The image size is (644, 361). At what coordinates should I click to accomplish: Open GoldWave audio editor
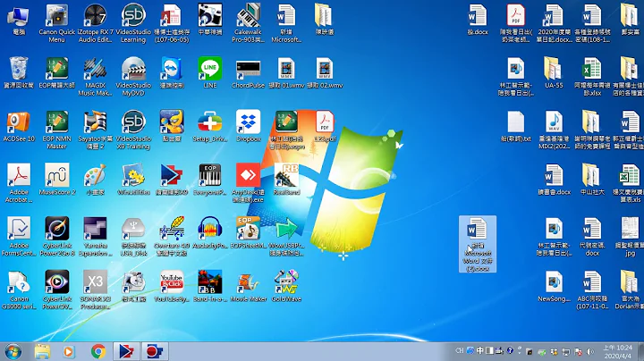[x=286, y=286]
